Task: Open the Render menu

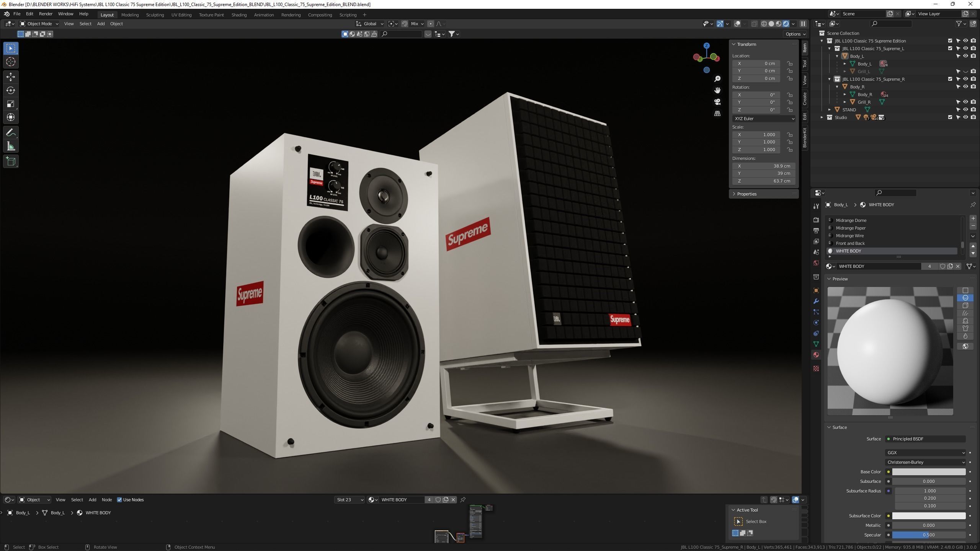Action: (46, 14)
